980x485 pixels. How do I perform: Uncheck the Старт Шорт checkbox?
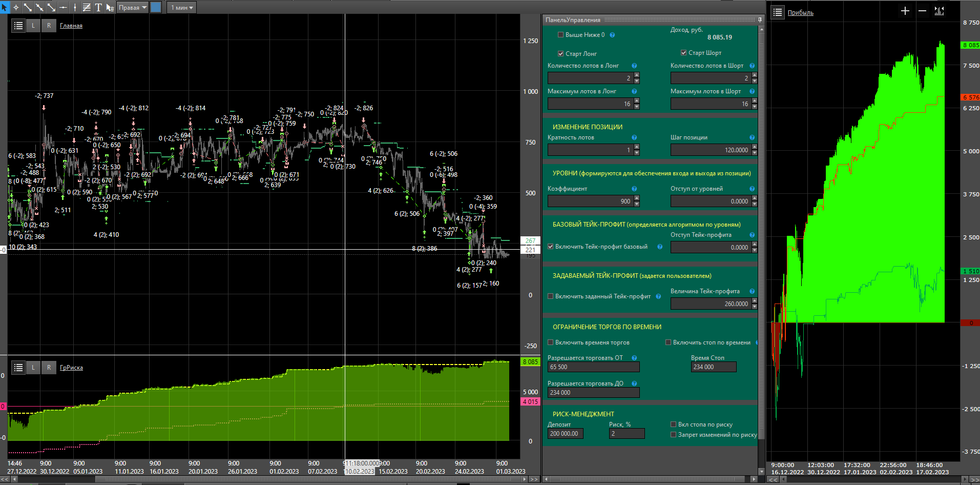coord(683,52)
